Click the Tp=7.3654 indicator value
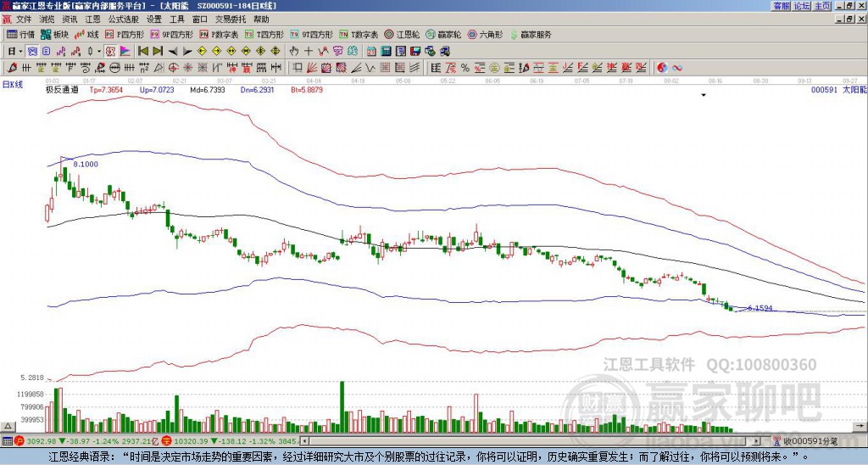Viewport: 868px width, 465px height. click(106, 89)
